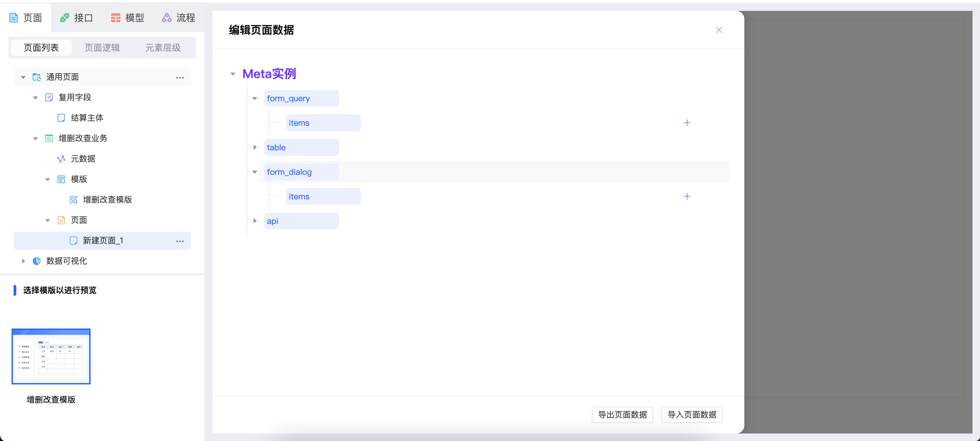
Task: Collapse the 复用字段 tree node
Action: (35, 98)
